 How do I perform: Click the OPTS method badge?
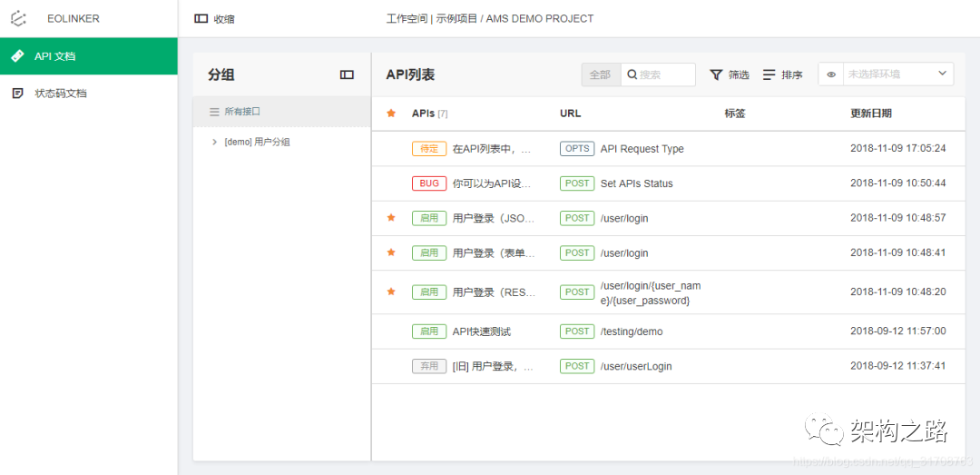coord(577,148)
